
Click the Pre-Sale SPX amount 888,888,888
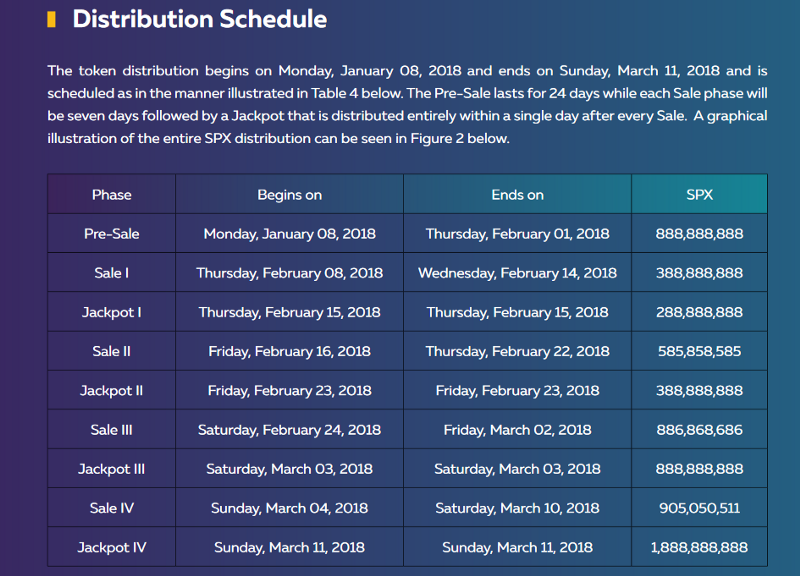699,233
